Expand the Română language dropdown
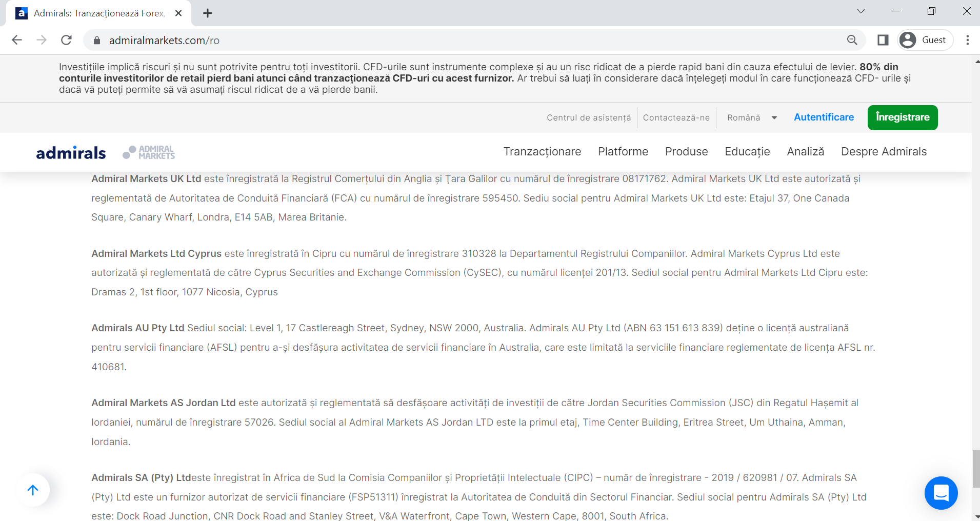Viewport: 980px width, 521px height. [752, 117]
